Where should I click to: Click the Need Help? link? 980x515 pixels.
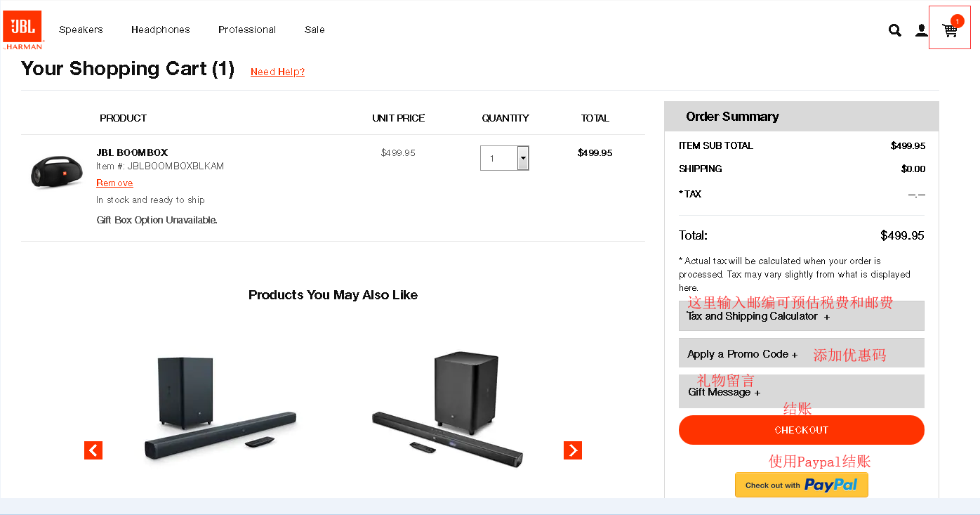pos(277,72)
